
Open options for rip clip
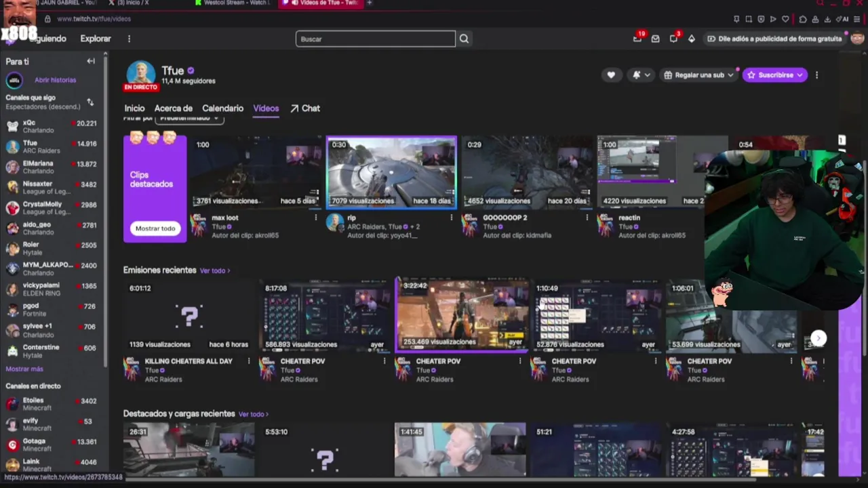tap(451, 218)
